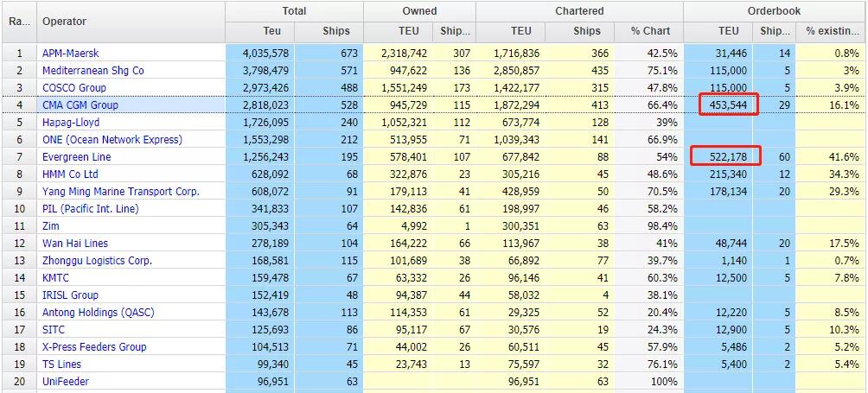Open ONE (Ocean Network Express) link
The width and height of the screenshot is (868, 393).
(112, 140)
